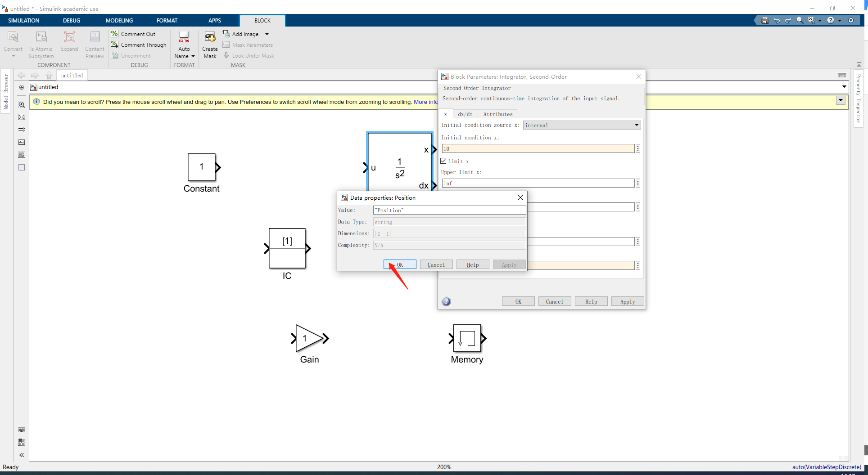Open the Property Inspector side panel tab
Viewport: 868px width, 475px height.
click(x=859, y=98)
